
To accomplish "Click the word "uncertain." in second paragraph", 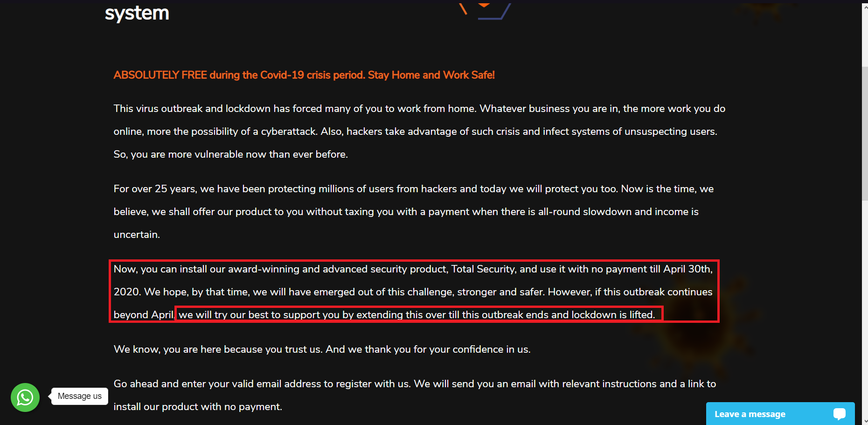I will 137,235.
